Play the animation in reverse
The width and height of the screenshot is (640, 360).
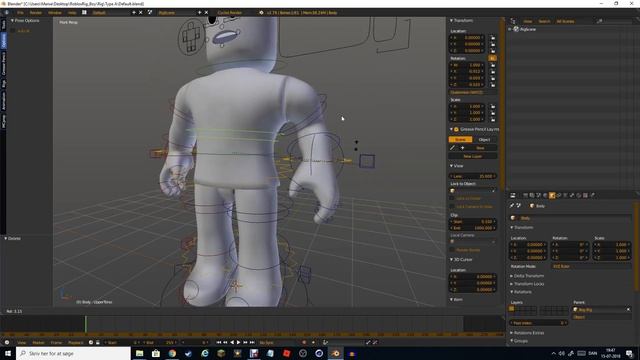(x=232, y=342)
